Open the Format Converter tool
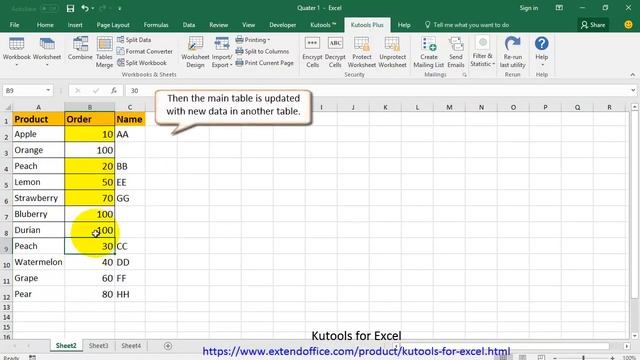Image resolution: width=640 pixels, height=360 pixels. point(145,51)
